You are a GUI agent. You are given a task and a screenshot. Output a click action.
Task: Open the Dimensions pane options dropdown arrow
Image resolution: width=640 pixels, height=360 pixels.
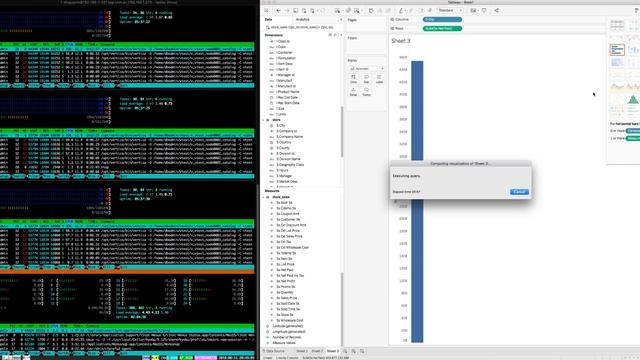pyautogui.click(x=341, y=35)
